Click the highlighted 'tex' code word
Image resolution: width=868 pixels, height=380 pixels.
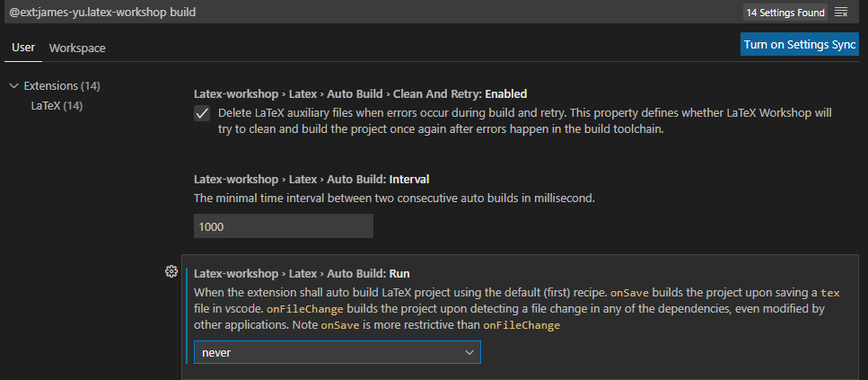[832, 293]
